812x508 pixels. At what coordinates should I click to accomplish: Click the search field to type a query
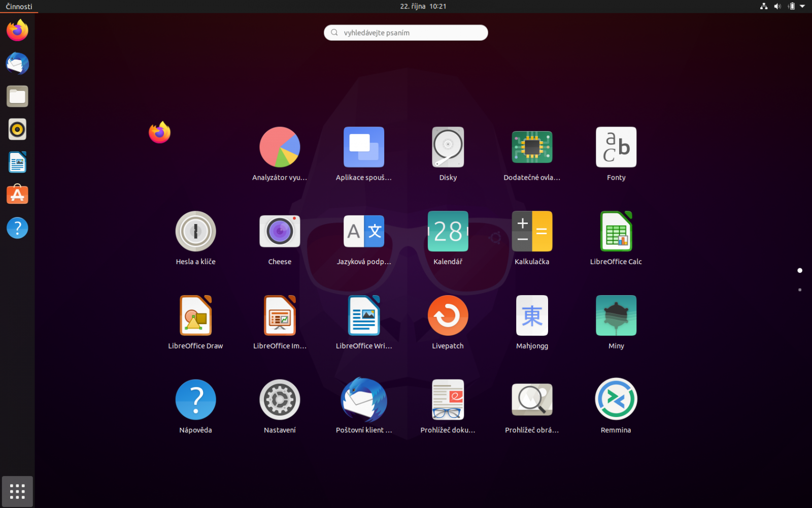(x=405, y=33)
